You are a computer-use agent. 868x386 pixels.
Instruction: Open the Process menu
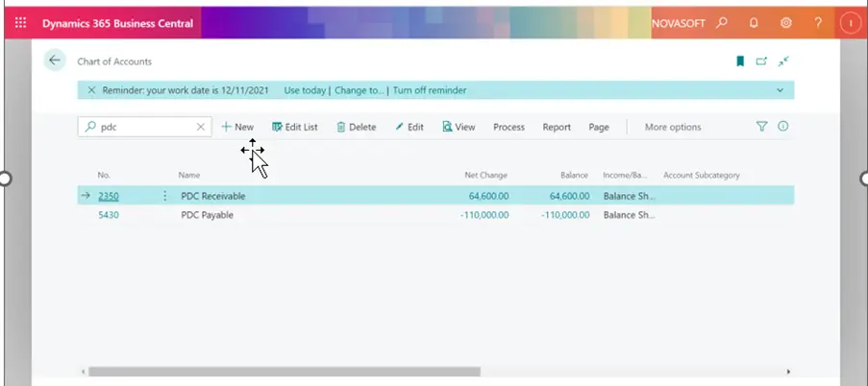pyautogui.click(x=508, y=127)
